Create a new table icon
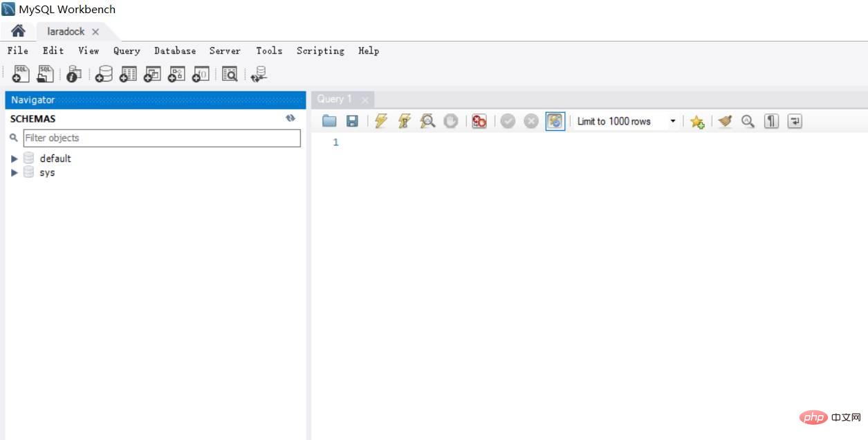Screen dimensions: 868x440 coord(128,74)
